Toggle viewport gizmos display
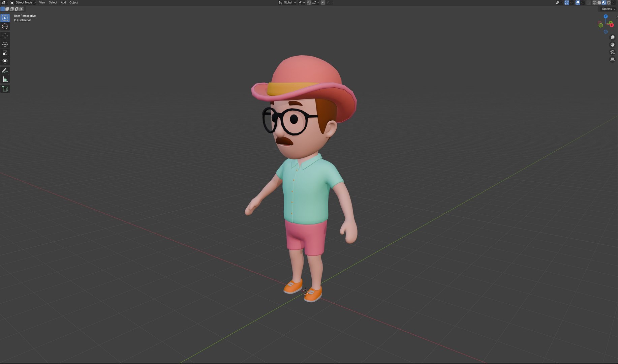 click(567, 3)
